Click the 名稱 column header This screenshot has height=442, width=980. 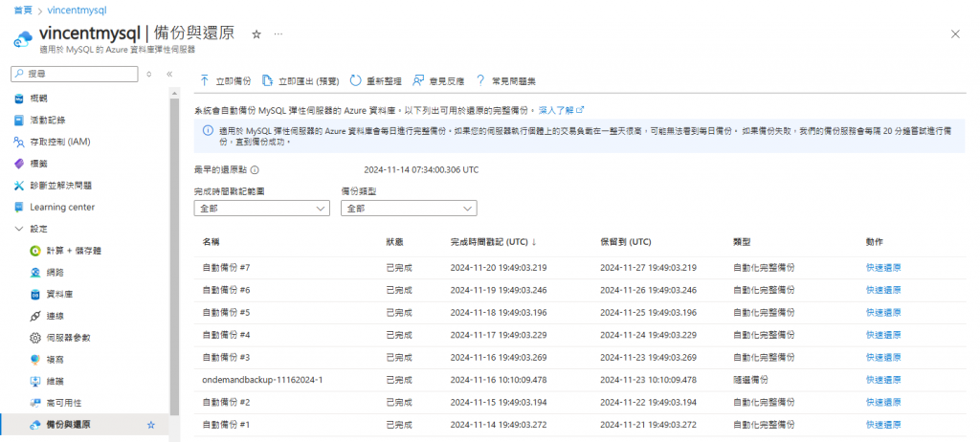pyautogui.click(x=211, y=242)
